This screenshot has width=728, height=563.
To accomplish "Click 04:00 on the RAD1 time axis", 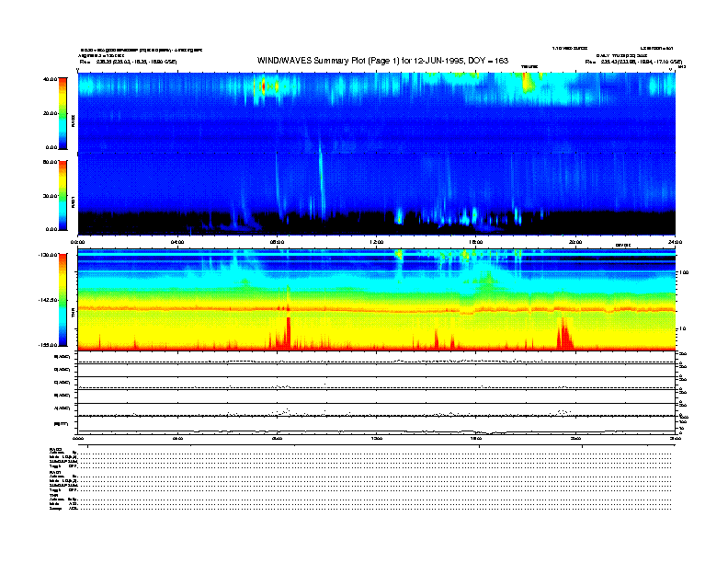I will 177,242.
